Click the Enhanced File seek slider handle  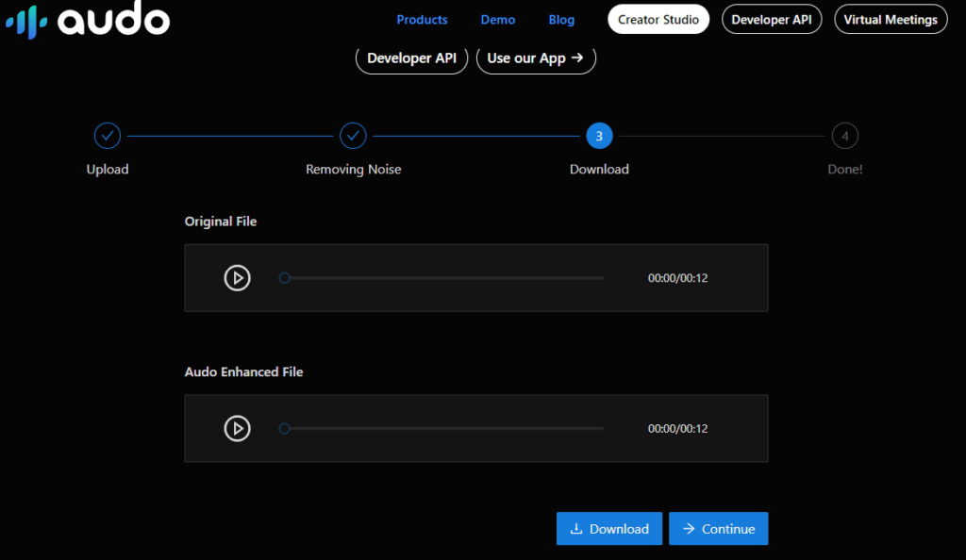tap(284, 428)
